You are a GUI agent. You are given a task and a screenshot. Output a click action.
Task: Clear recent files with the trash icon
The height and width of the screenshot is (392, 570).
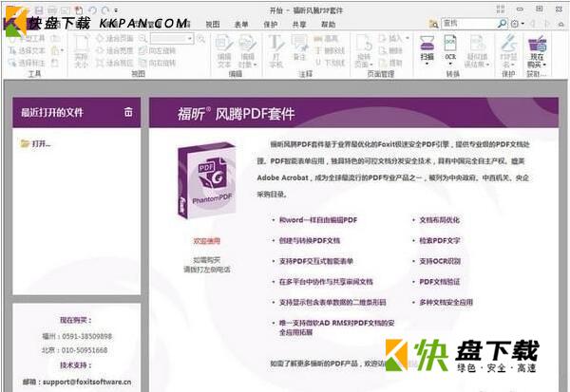click(x=128, y=112)
